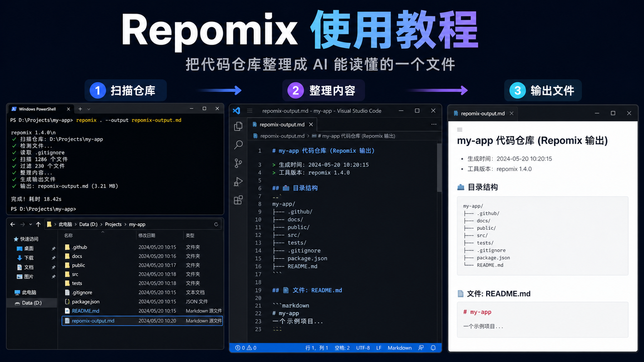The image size is (644, 362).
Task: Select 此电脑 in the Explorer sidebar
Action: tap(25, 292)
